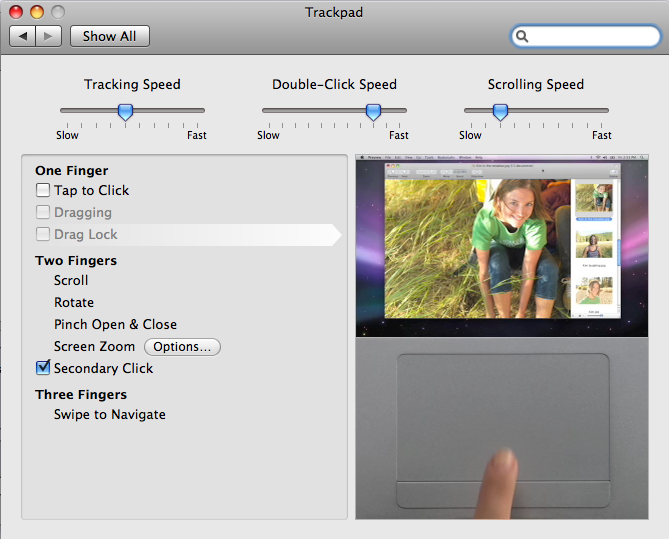Click the One Finger section heading
This screenshot has height=539, width=669.
pyautogui.click(x=72, y=171)
